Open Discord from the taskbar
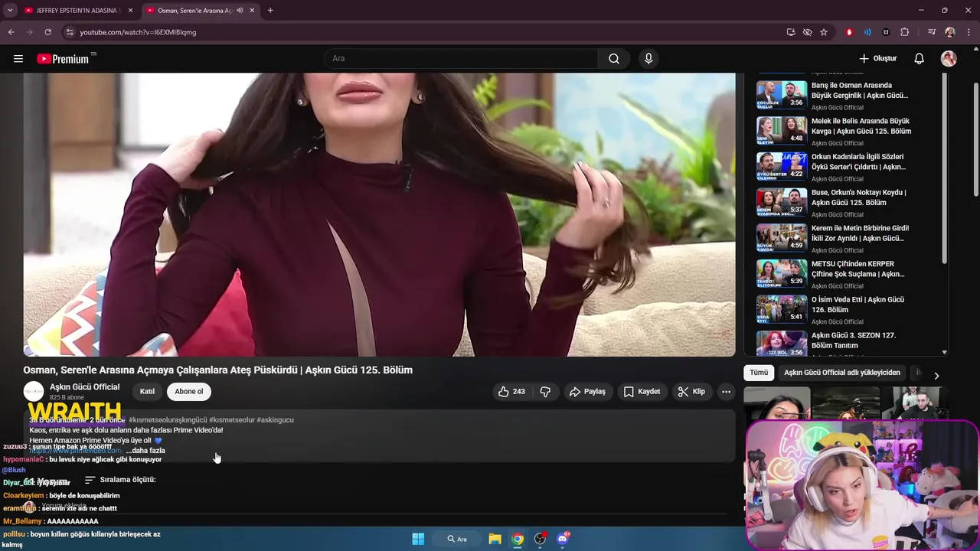 [x=563, y=539]
